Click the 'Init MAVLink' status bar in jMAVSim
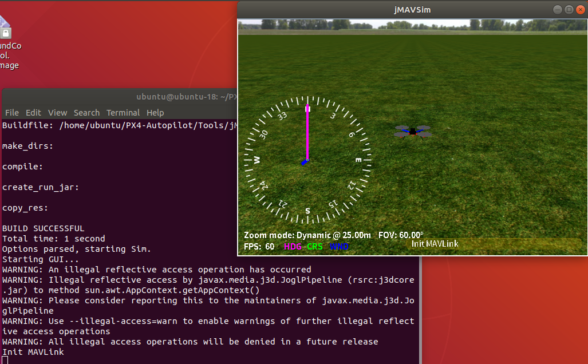This screenshot has width=588, height=364. click(x=494, y=244)
